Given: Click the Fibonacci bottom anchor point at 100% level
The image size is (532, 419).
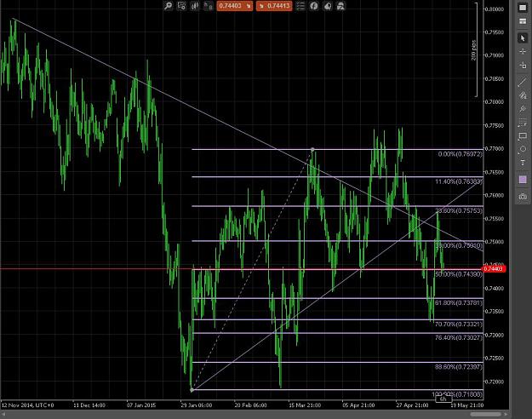Looking at the screenshot, I should click(192, 390).
